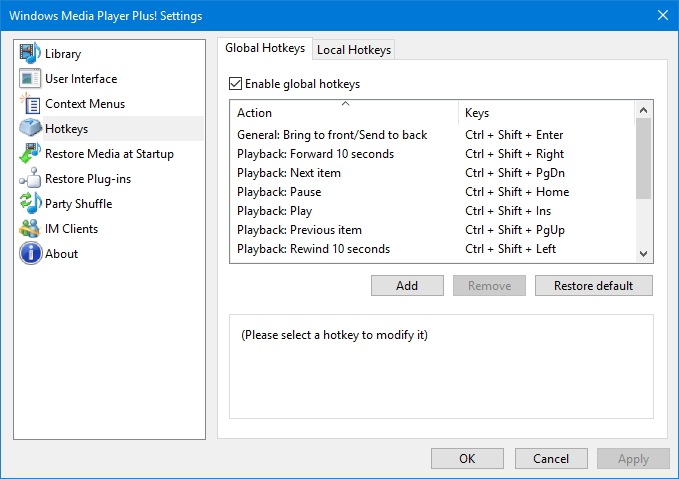Viewport: 679px width, 479px height.
Task: Open the User Interface settings page
Action: [81, 79]
